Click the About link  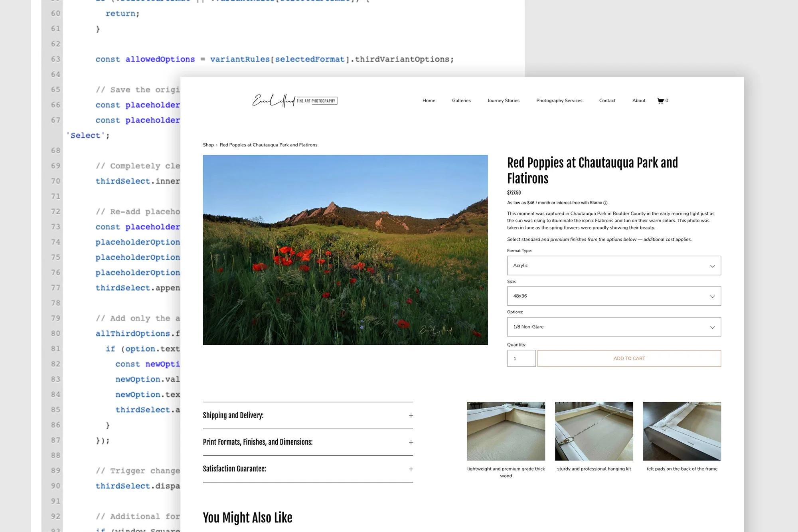click(x=638, y=101)
